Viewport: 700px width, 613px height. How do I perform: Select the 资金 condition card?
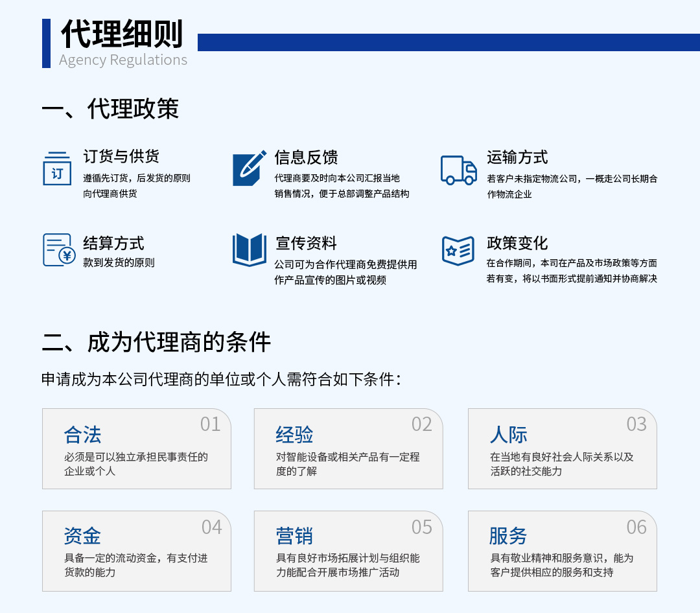point(137,551)
